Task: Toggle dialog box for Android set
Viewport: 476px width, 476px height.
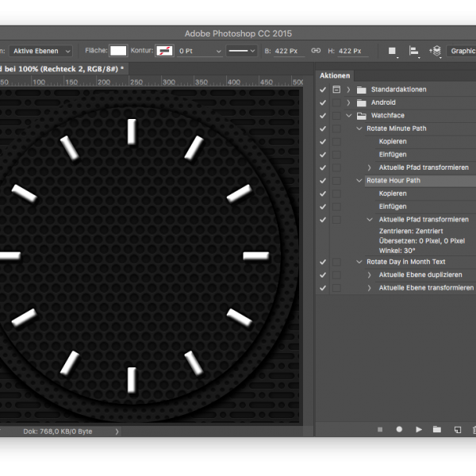Action: (336, 102)
